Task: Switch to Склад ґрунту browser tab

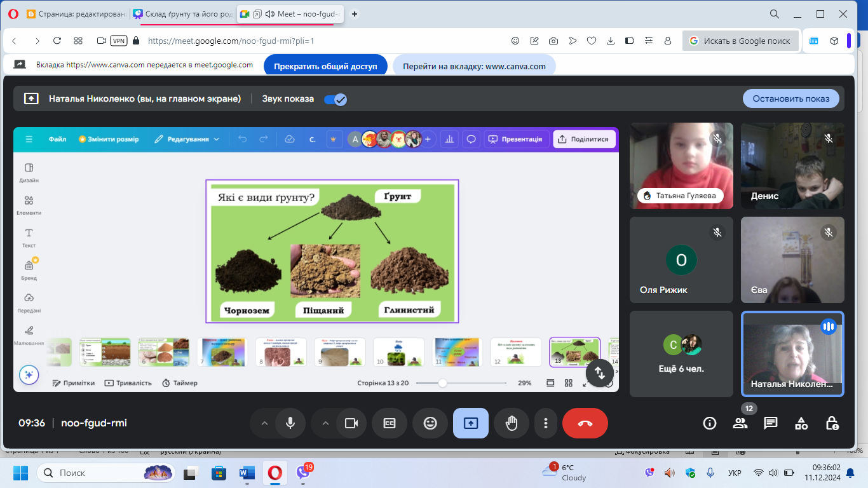Action: point(183,14)
